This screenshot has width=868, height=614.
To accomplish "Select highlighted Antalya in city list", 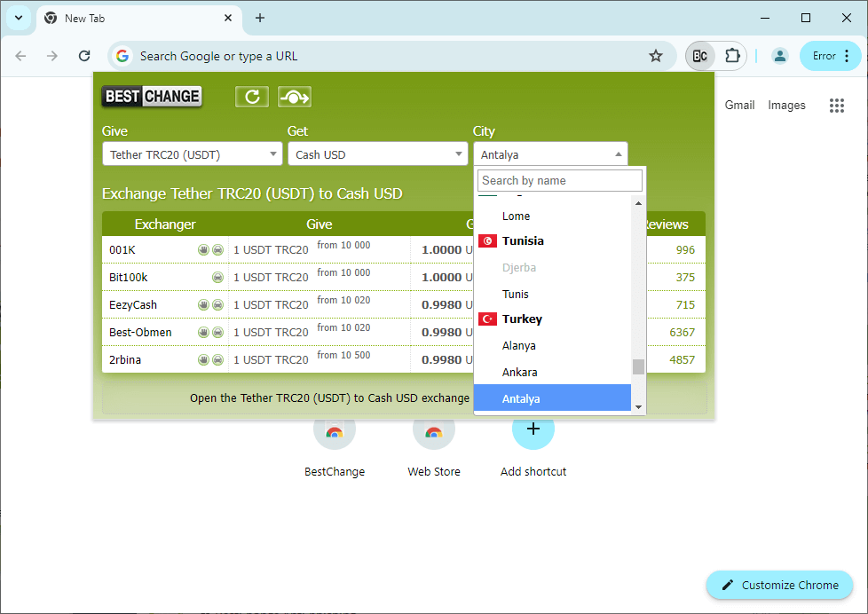I will (552, 398).
